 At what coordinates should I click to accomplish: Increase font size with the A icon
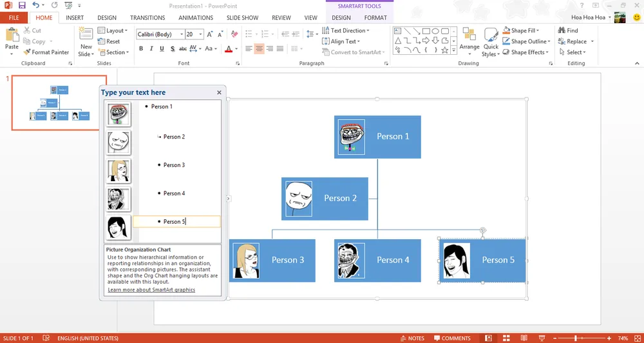click(x=210, y=35)
